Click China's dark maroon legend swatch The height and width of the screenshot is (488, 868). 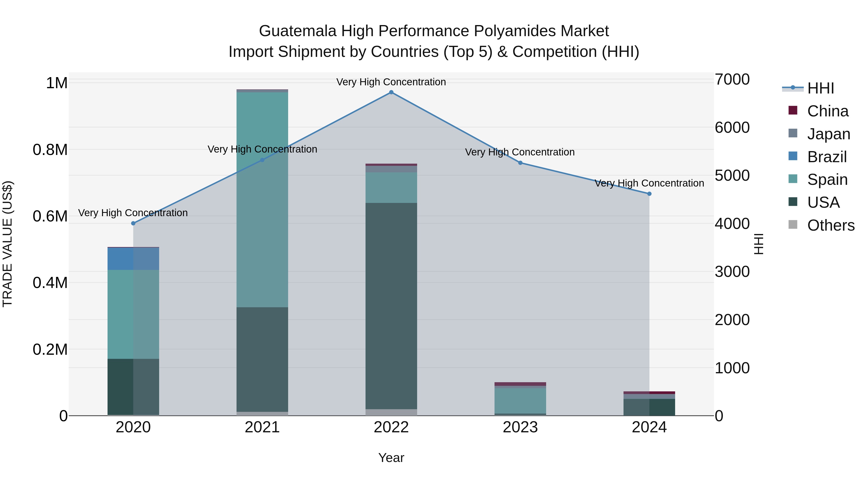click(x=793, y=110)
